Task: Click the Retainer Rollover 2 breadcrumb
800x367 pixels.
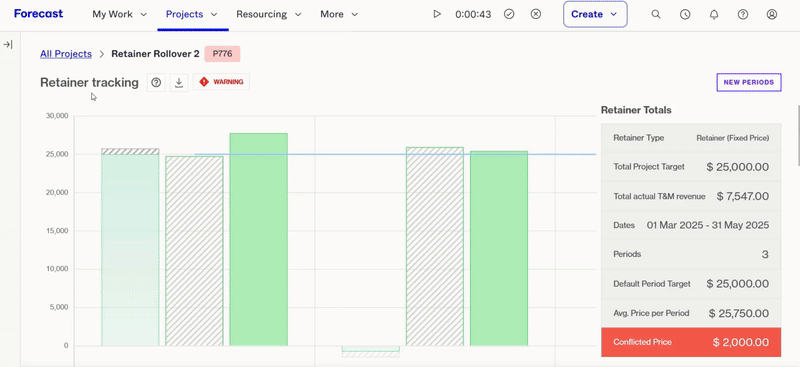Action: [x=155, y=54]
